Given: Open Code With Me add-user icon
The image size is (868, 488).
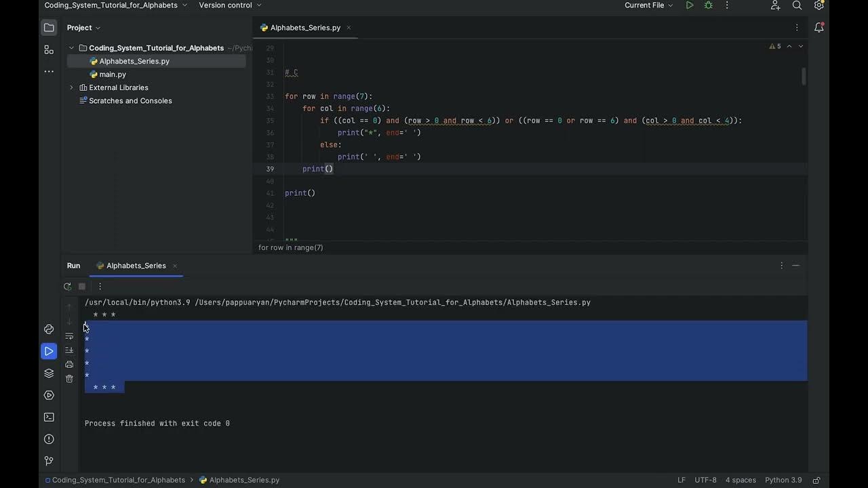Looking at the screenshot, I should point(776,5).
